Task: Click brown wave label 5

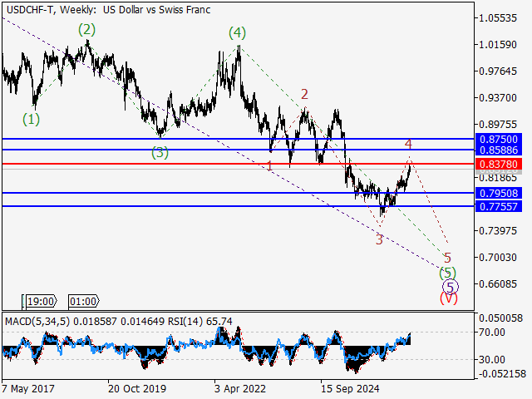Action: (x=447, y=259)
